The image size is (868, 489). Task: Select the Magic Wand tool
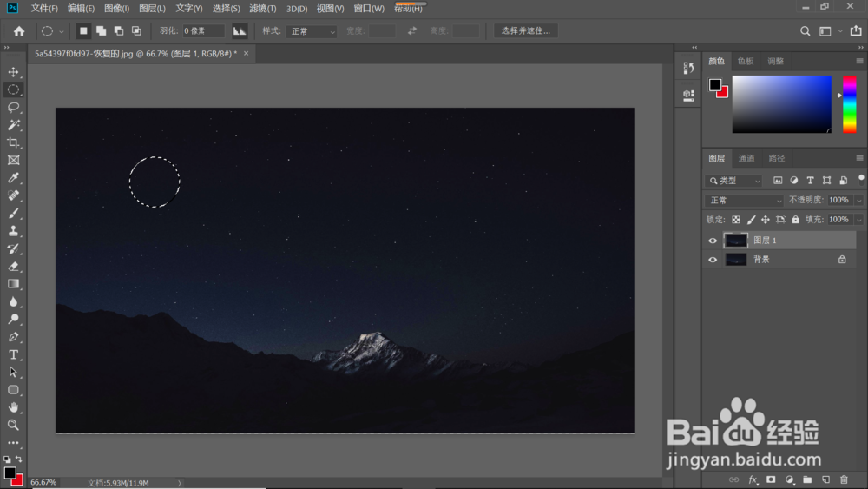[x=13, y=125]
